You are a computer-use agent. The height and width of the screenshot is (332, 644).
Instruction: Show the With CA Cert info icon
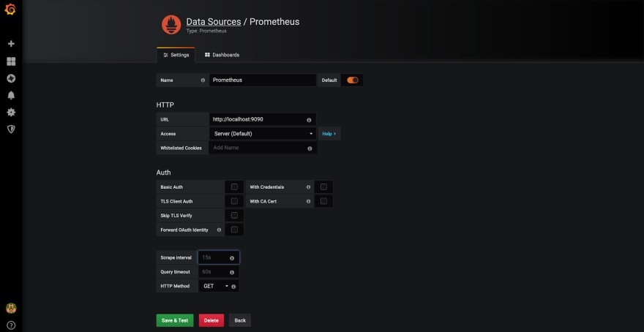[x=308, y=202]
